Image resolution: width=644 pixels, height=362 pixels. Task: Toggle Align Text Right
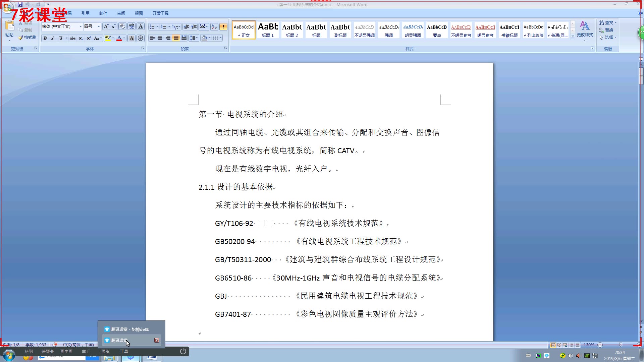pyautogui.click(x=168, y=38)
